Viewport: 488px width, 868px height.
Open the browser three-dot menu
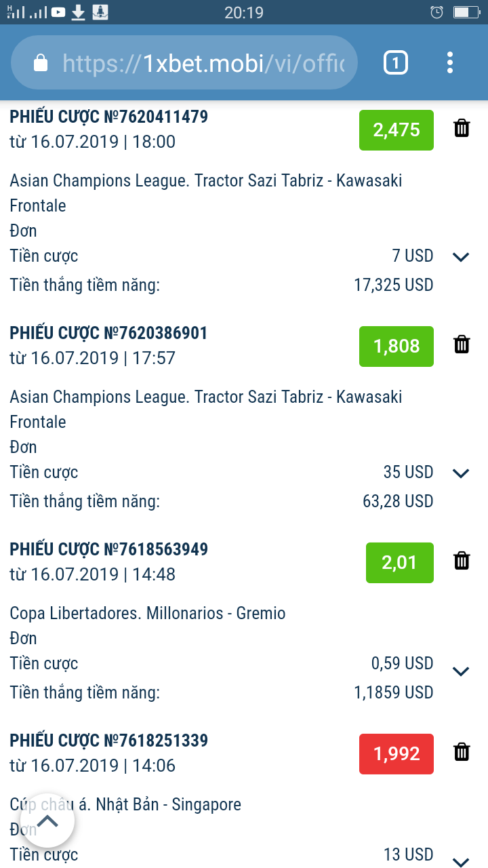pyautogui.click(x=450, y=63)
